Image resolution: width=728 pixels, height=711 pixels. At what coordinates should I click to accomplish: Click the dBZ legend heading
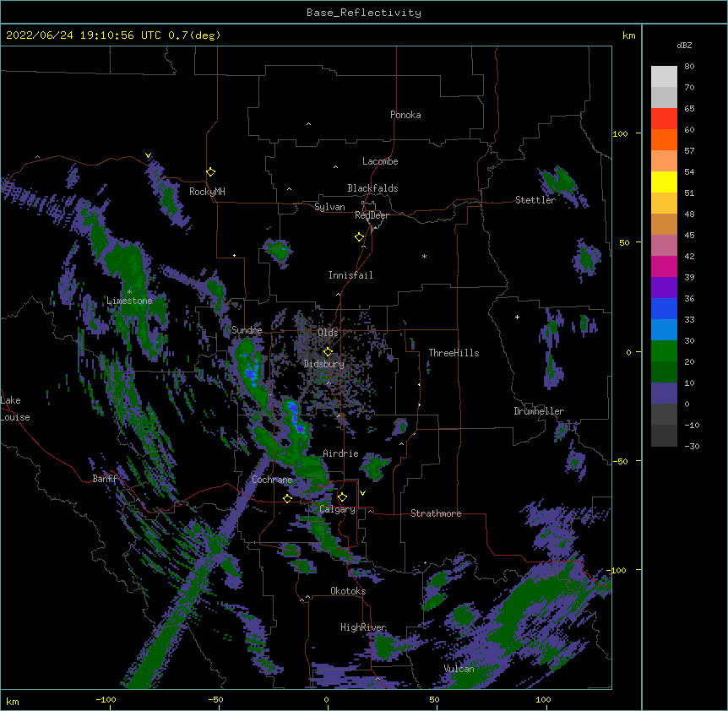pyautogui.click(x=684, y=45)
